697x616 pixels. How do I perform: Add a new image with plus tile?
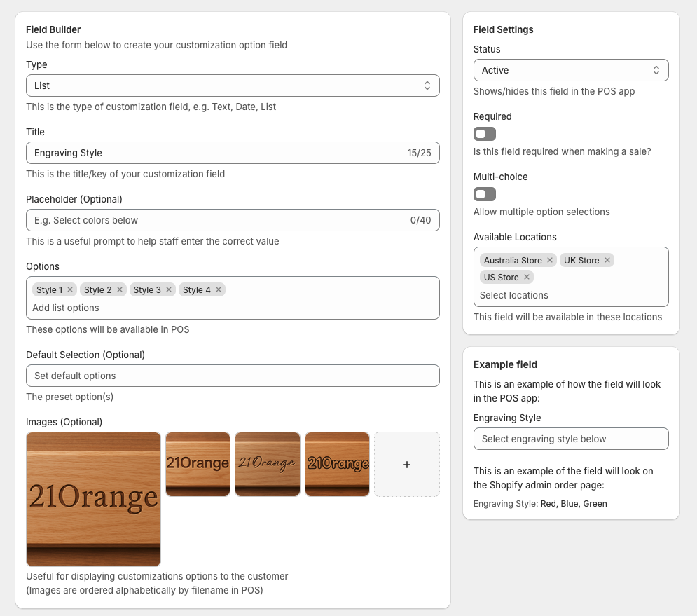coord(407,464)
